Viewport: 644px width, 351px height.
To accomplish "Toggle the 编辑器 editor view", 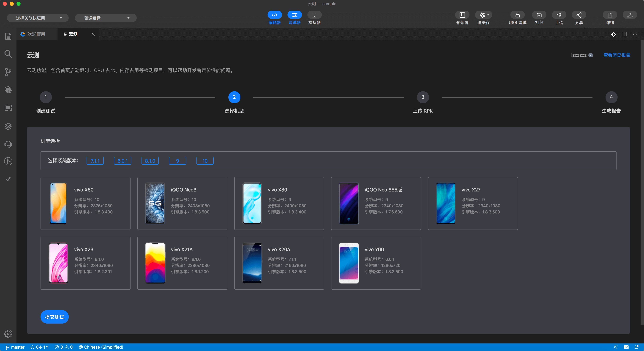I will pos(274,15).
